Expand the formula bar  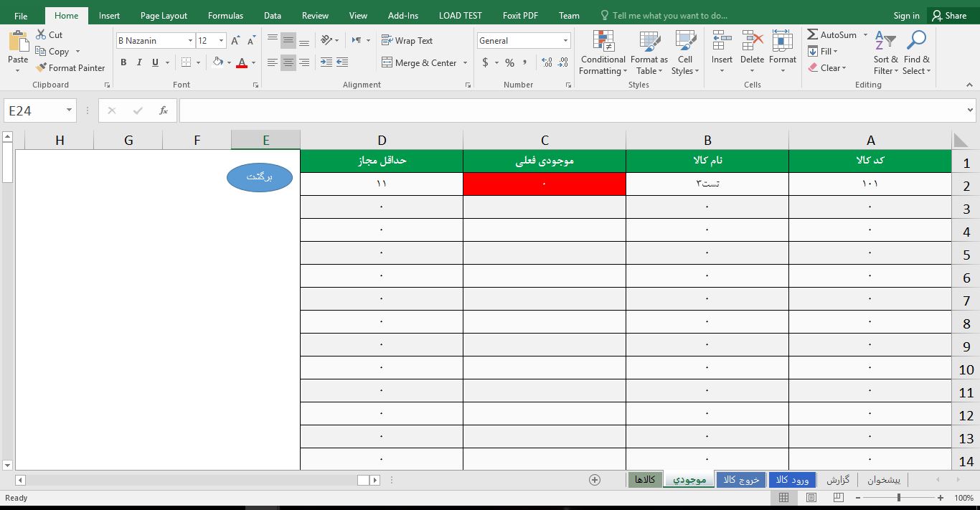coord(971,110)
